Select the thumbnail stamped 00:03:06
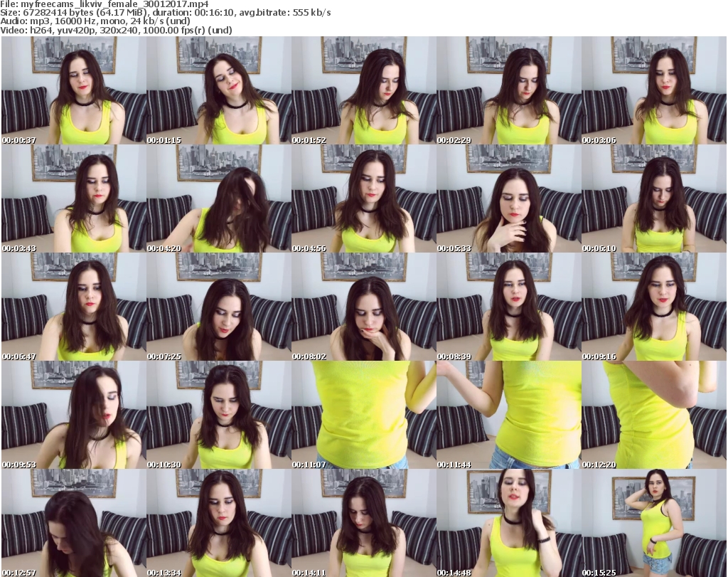This screenshot has width=728, height=577. pos(654,90)
